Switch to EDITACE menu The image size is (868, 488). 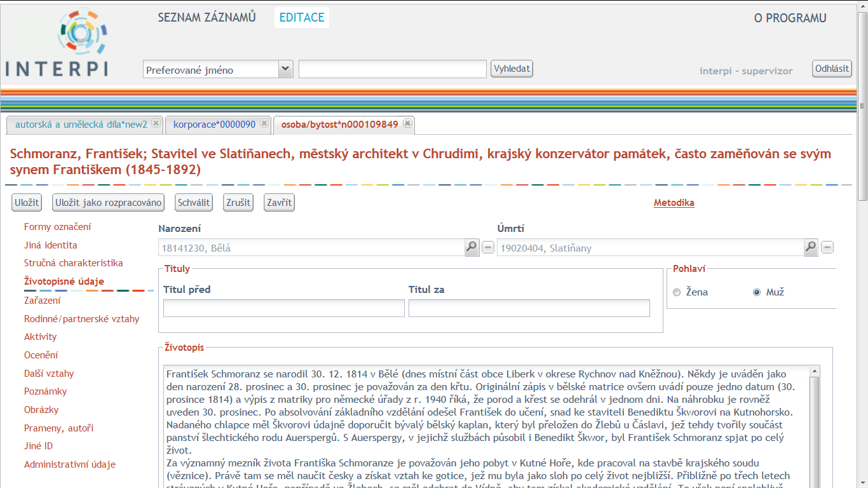(302, 18)
